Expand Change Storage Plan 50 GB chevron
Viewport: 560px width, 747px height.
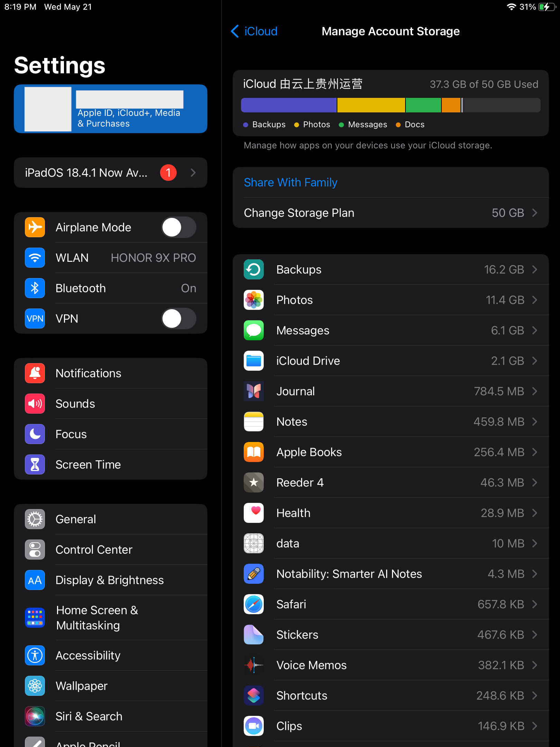(x=535, y=213)
